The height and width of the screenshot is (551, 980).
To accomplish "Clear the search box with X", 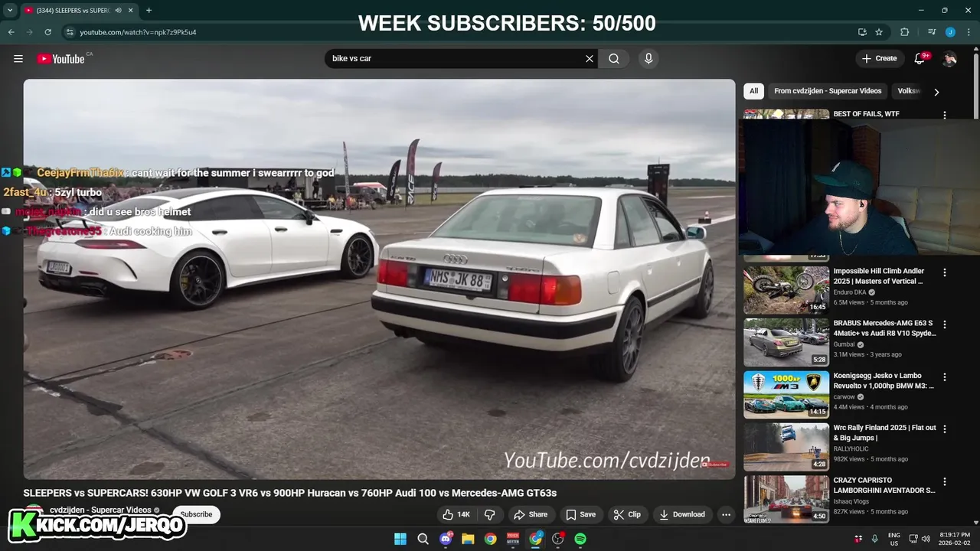I will 590,59.
